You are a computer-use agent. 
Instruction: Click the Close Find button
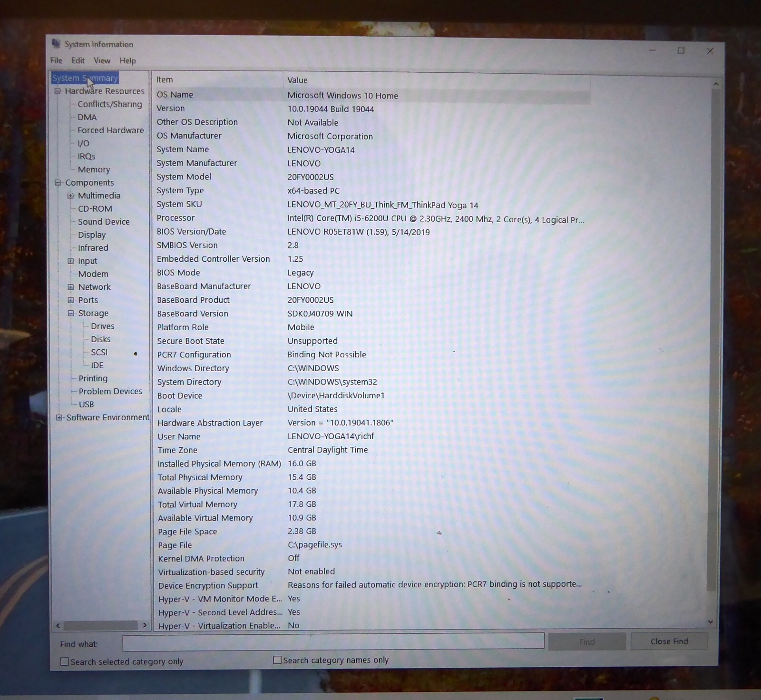tap(669, 641)
